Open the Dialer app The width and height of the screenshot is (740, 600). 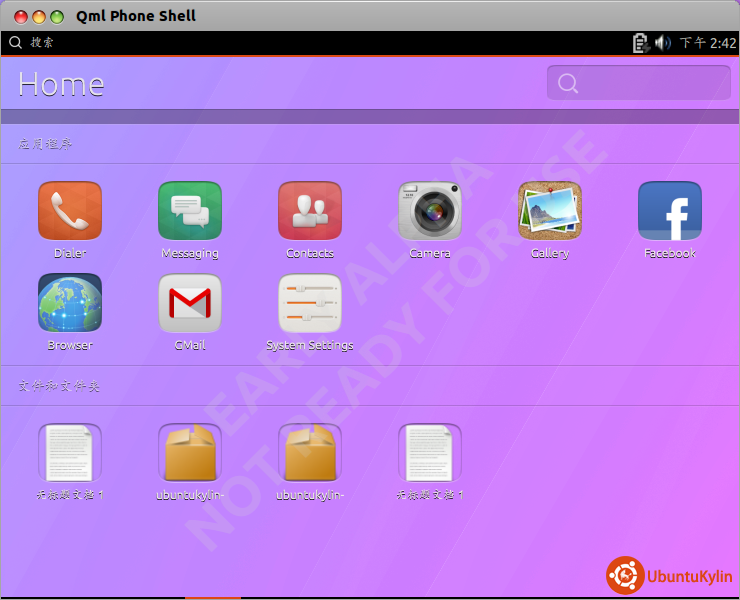pyautogui.click(x=69, y=211)
